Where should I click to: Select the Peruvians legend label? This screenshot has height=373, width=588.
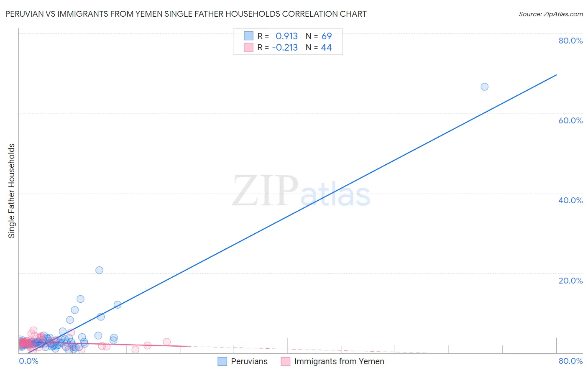249,362
